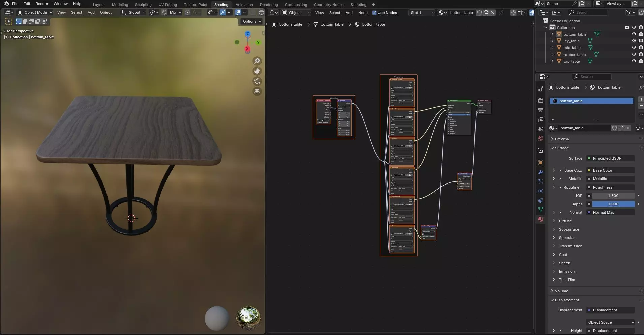Switch to the Geometry Nodes workspace tab

pos(328,5)
